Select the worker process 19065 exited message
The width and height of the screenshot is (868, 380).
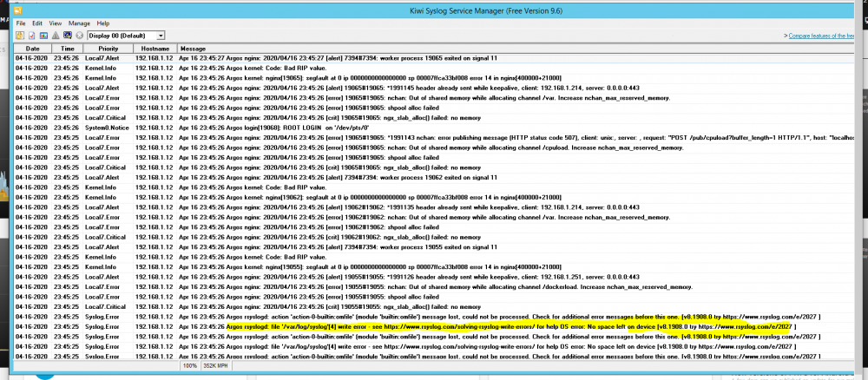[338, 58]
